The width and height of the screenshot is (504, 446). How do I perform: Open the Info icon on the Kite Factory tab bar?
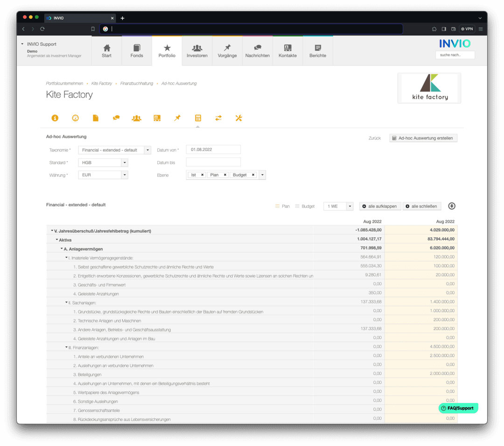pos(55,118)
